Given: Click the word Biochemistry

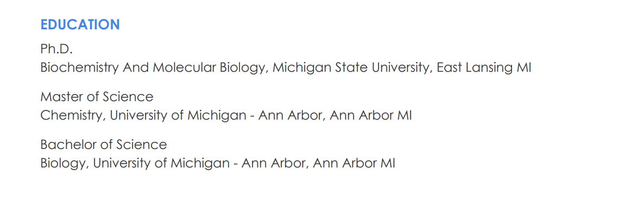Looking at the screenshot, I should (x=80, y=68).
